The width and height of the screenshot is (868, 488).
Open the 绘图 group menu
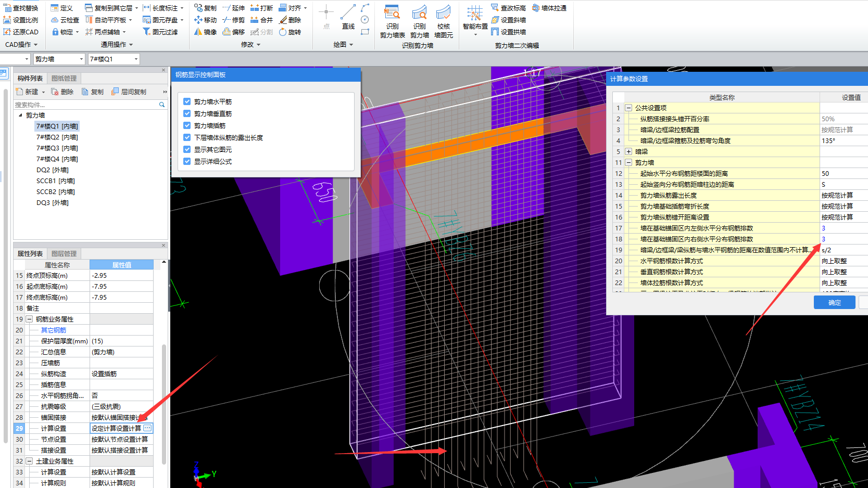343,44
